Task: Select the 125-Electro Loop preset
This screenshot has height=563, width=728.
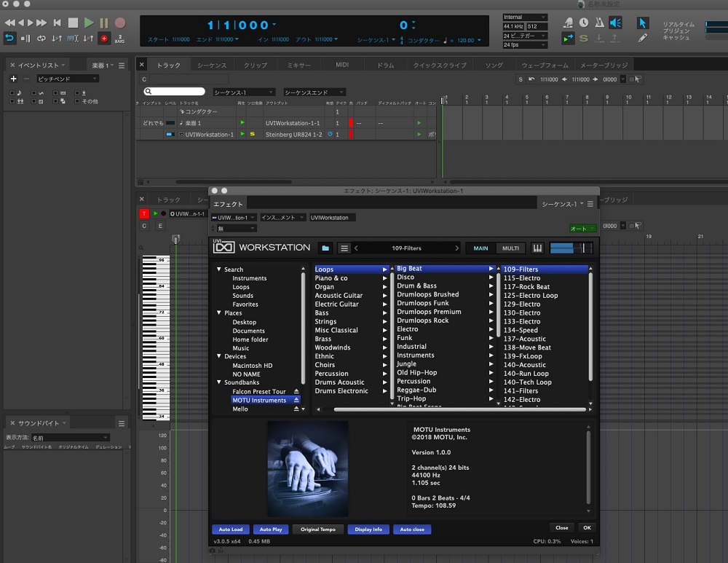Action: pyautogui.click(x=531, y=296)
